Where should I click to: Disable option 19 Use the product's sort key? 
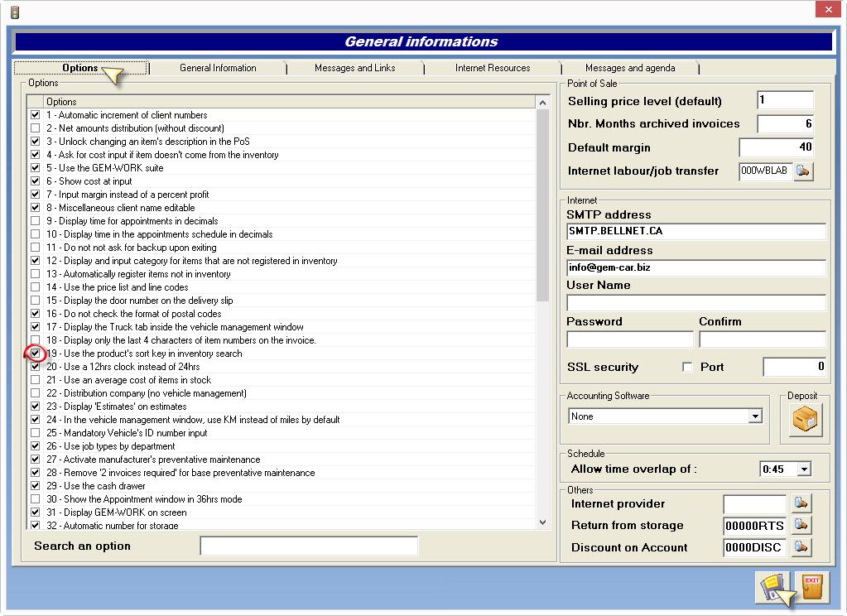(x=35, y=353)
